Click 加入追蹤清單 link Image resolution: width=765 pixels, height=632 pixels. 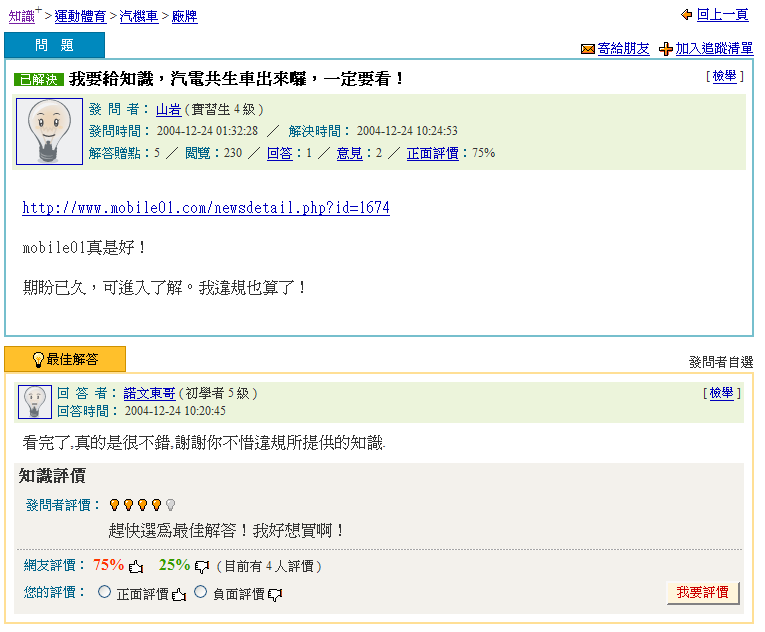tap(714, 49)
